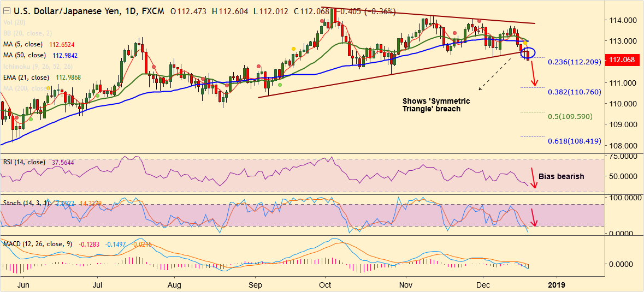Click the red current price tag 112.068
644x292 pixels.
[x=622, y=60]
